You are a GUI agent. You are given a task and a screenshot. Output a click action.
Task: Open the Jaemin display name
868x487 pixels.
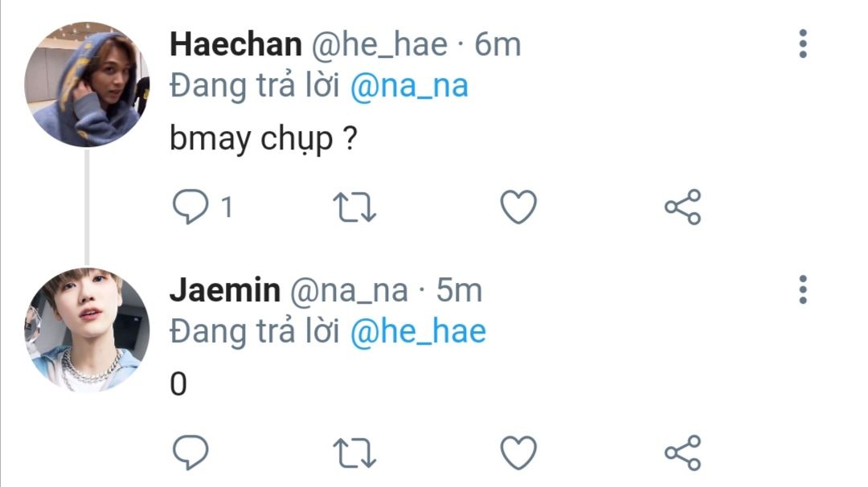coord(225,289)
